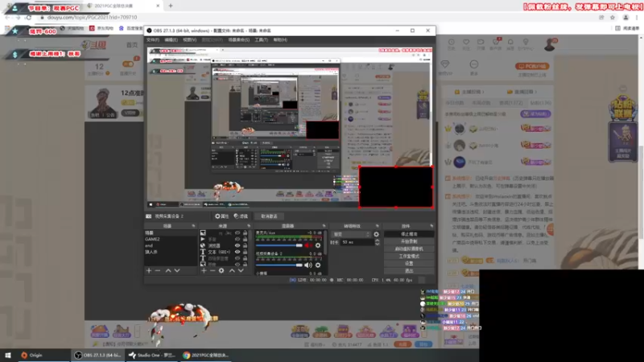Select the GAME2 scene

coord(170,239)
